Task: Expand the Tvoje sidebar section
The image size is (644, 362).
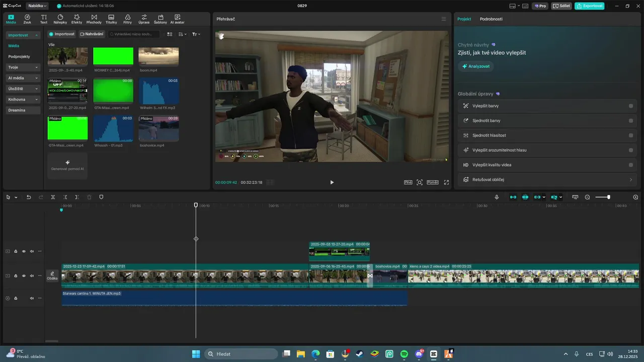Action: tap(23, 67)
